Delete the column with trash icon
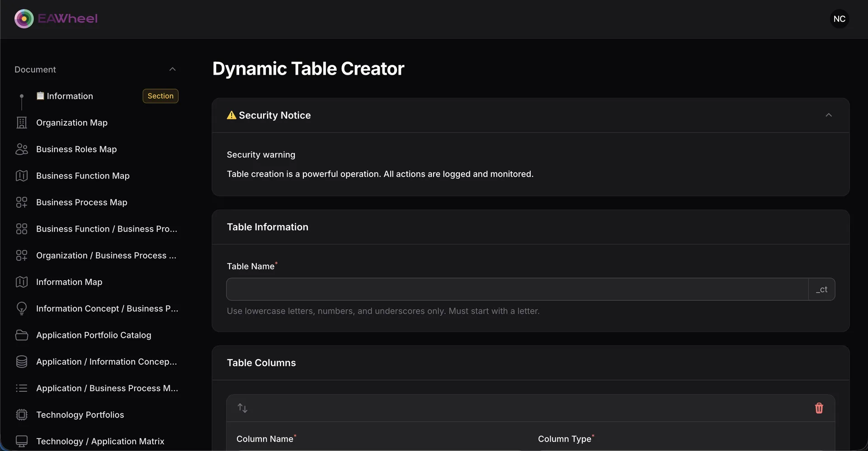Image resolution: width=868 pixels, height=451 pixels. click(x=819, y=408)
